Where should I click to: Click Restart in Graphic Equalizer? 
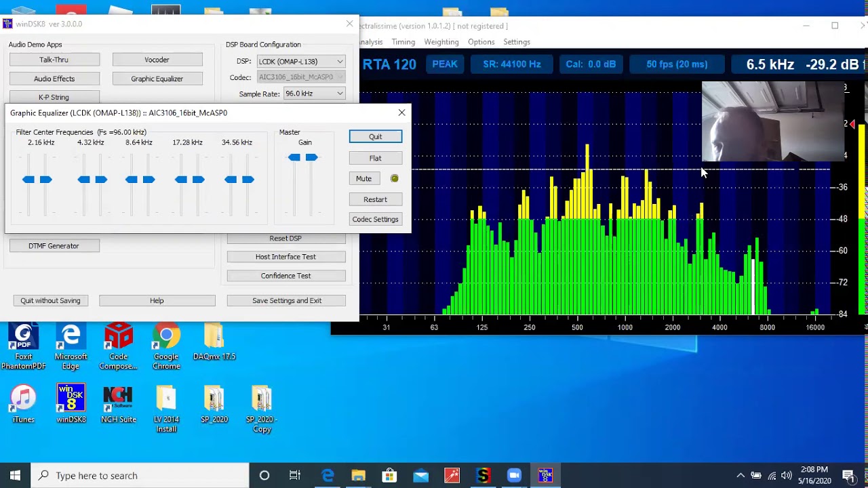376,199
